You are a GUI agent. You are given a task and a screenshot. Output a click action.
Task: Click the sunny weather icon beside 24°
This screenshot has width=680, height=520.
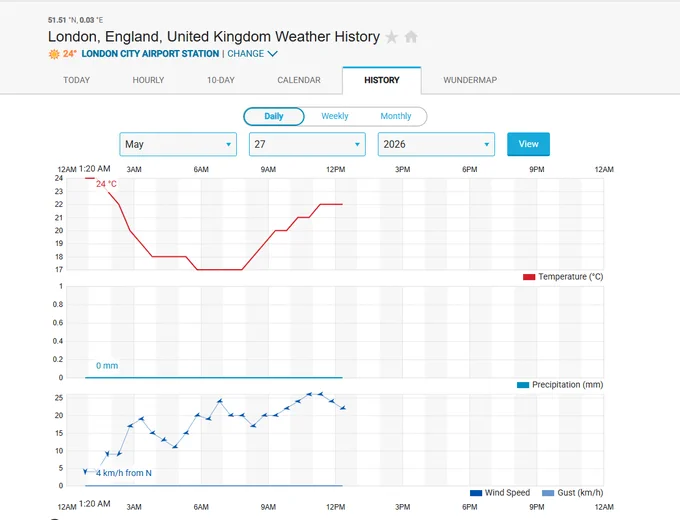[x=54, y=54]
